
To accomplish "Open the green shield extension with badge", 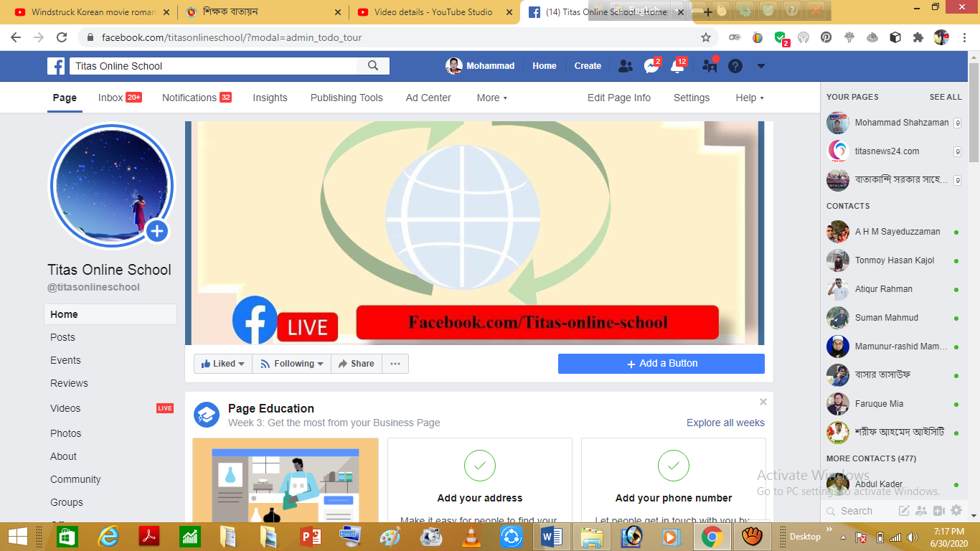I will [x=781, y=37].
